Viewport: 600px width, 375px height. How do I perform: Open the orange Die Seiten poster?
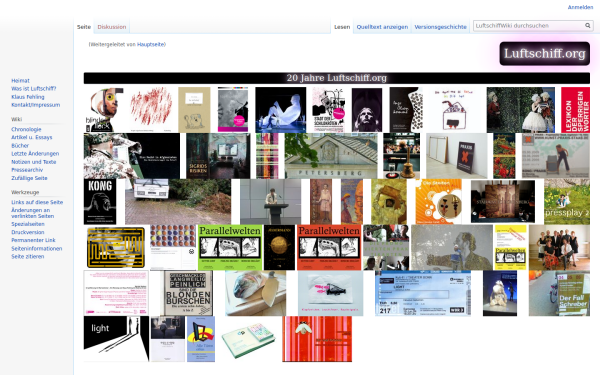coord(439,202)
